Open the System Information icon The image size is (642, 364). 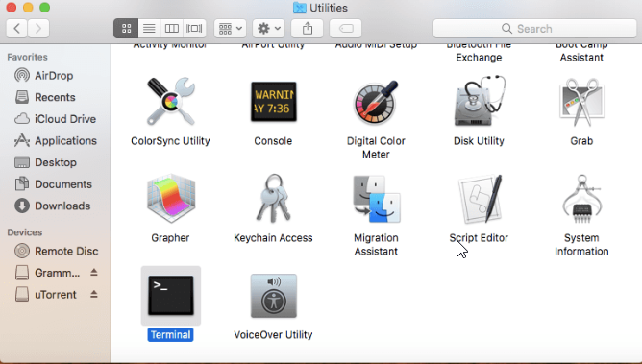[x=581, y=199]
